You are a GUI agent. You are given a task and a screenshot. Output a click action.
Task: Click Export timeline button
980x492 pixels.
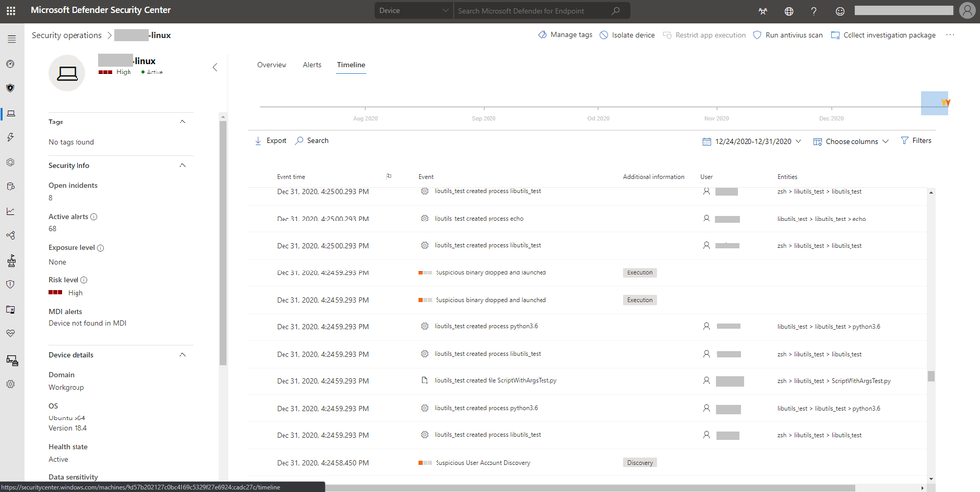pyautogui.click(x=271, y=141)
